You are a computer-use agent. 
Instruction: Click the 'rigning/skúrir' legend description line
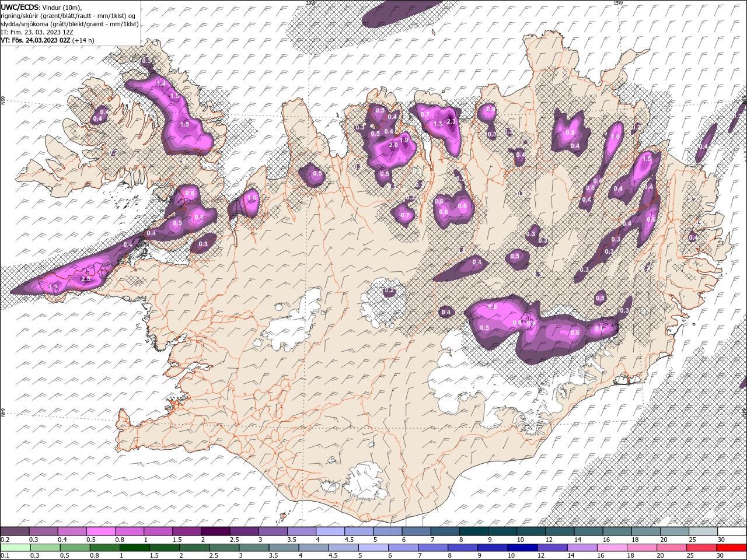pos(68,16)
